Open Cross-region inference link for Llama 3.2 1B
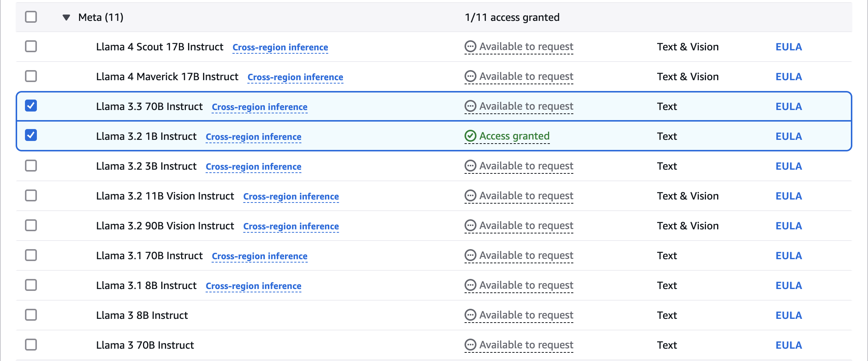This screenshot has height=361, width=868. tap(254, 137)
